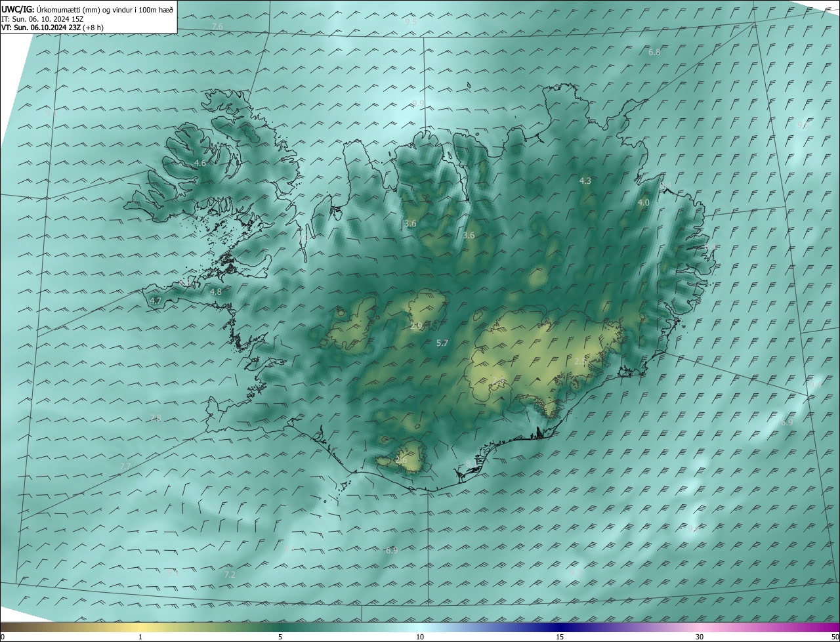
Task: Click the 4.6 value over the Westfjords
Action: point(200,163)
